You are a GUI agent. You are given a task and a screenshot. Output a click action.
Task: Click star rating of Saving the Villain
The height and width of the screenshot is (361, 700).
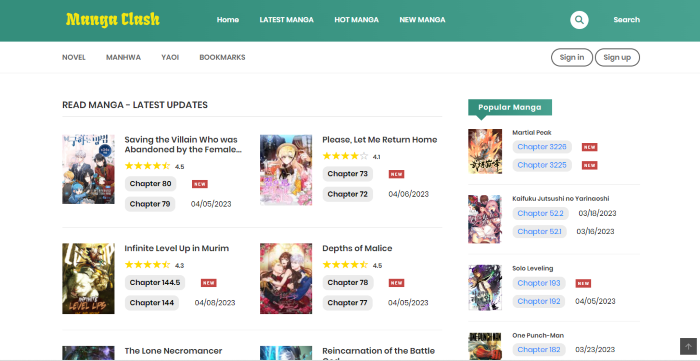point(147,166)
